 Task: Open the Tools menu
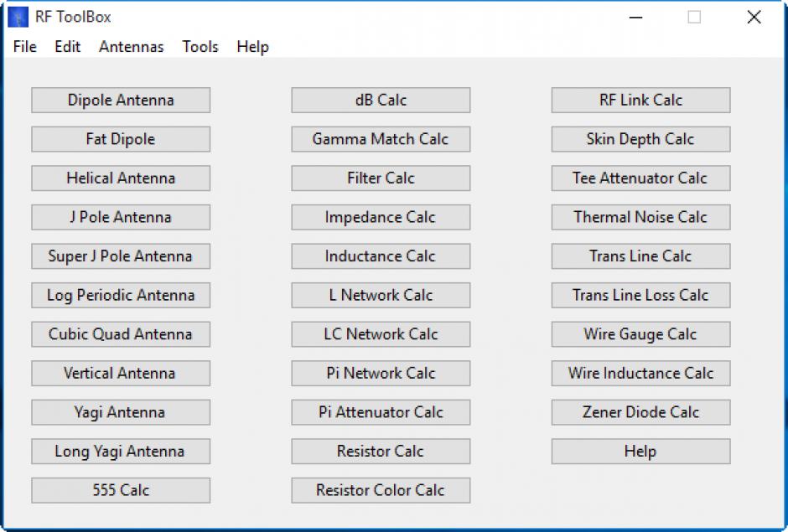tap(200, 47)
